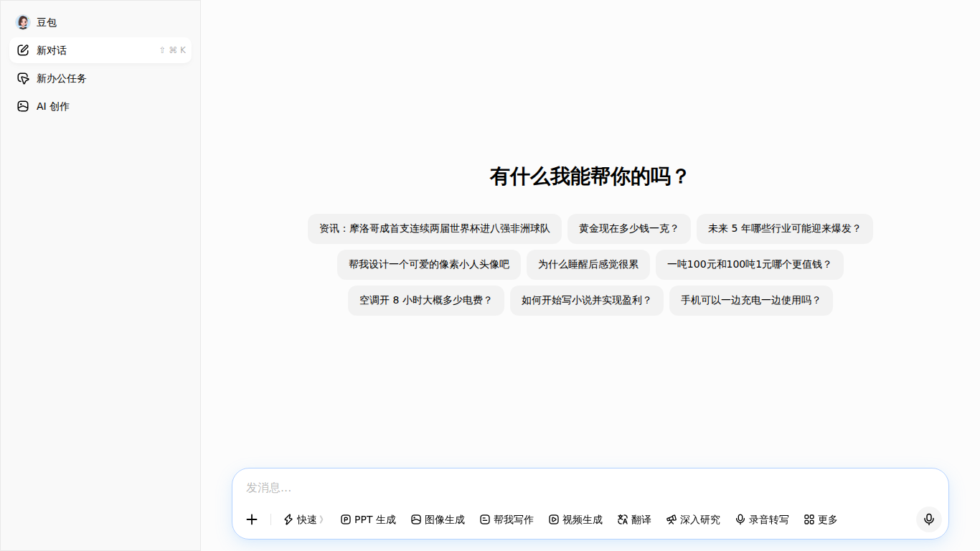Expand the 更多 tools menu
Image resolution: width=980 pixels, height=551 pixels.
(821, 519)
